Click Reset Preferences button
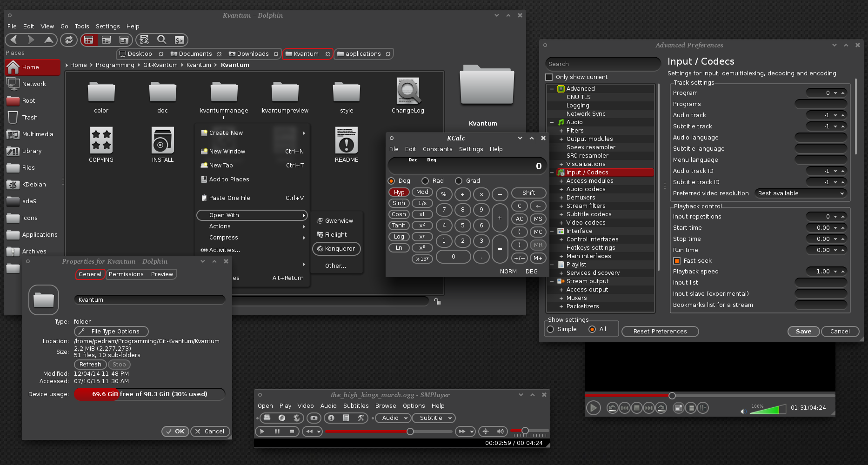The width and height of the screenshot is (868, 465). click(660, 332)
